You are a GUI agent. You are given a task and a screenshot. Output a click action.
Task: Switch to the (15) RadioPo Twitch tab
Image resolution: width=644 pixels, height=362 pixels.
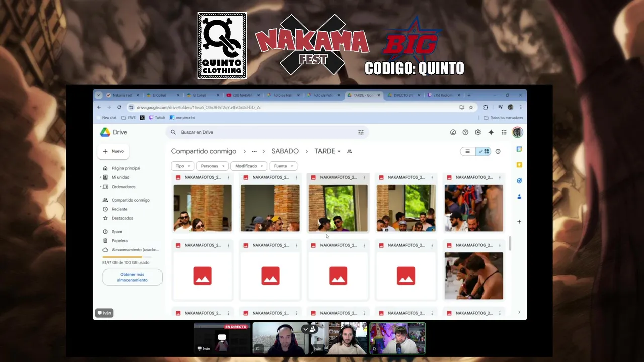(443, 95)
